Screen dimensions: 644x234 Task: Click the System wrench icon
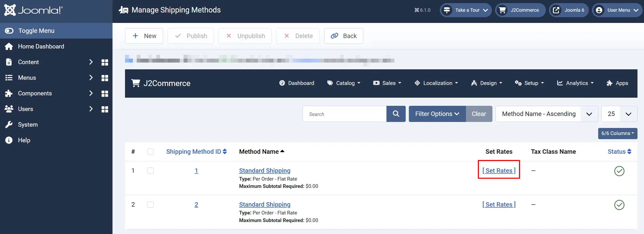pyautogui.click(x=9, y=125)
